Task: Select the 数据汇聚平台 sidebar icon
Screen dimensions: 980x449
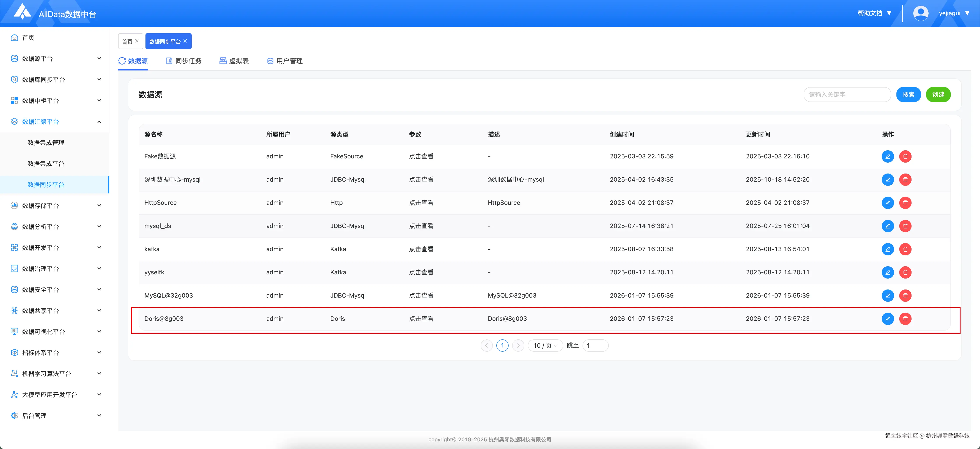Action: [14, 121]
